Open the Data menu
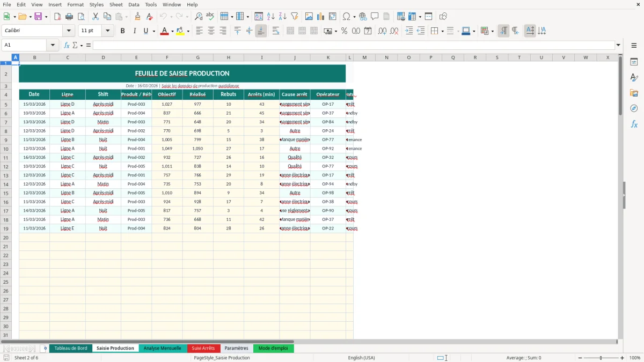 point(134,4)
